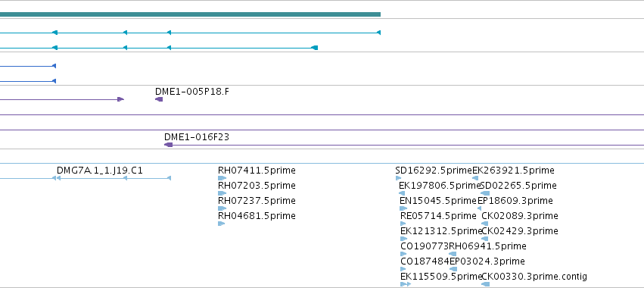This screenshot has width=644, height=288.
Task: Select the CK02089.3prime arrow glyph
Action: [484, 224]
